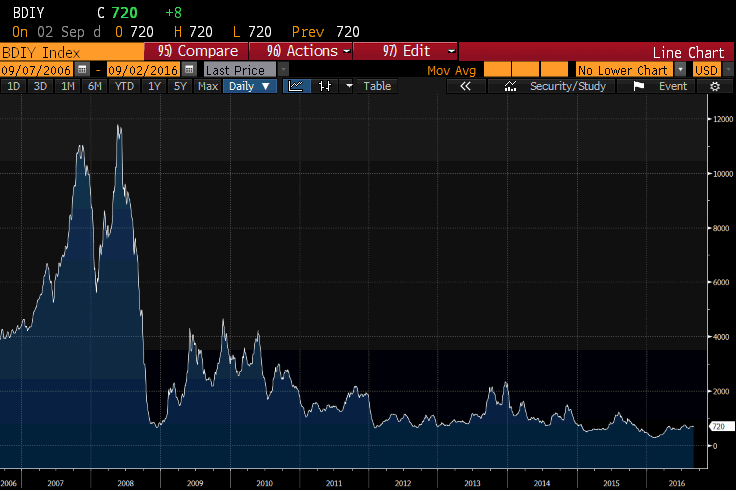
Task: Select the YTD range
Action: point(124,86)
